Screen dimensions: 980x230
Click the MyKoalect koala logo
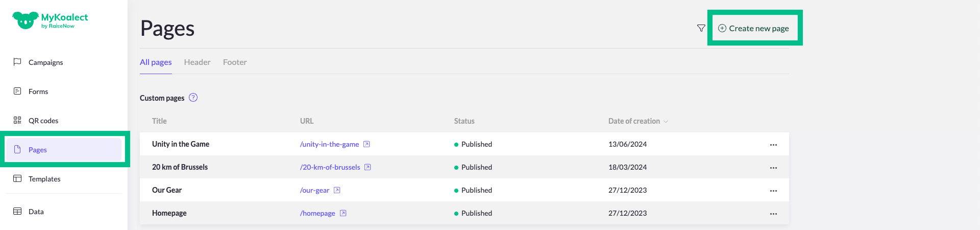pos(26,20)
